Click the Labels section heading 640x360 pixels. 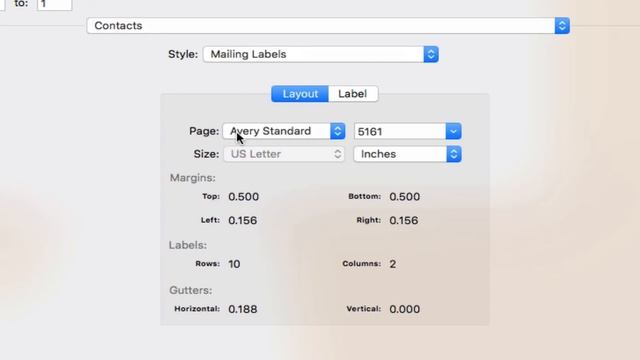188,245
